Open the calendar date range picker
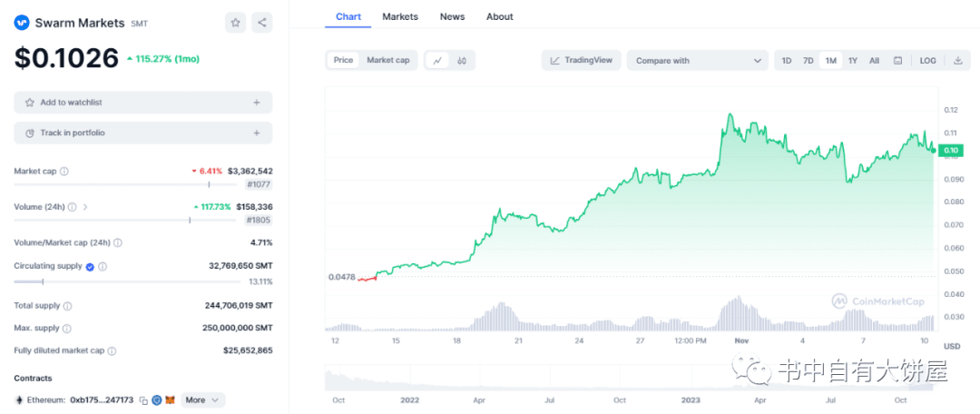This screenshot has width=980, height=414. pos(897,61)
